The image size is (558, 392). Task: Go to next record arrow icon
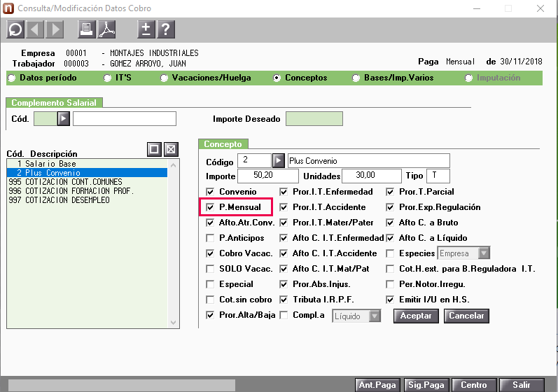point(55,29)
